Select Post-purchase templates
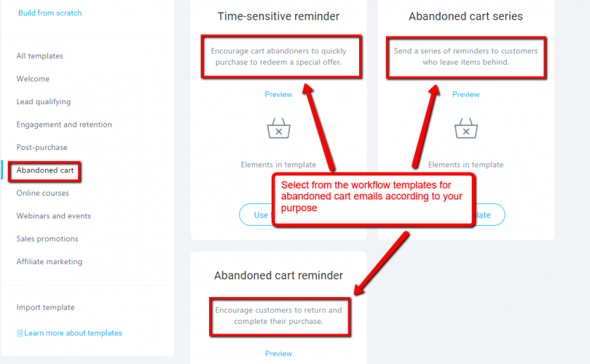 tap(42, 147)
